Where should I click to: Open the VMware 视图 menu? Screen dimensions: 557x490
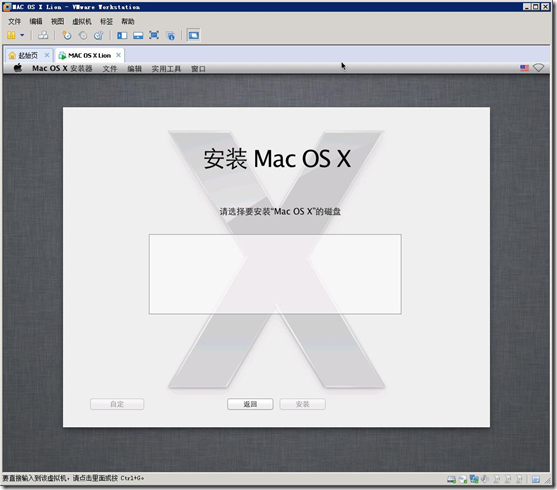(x=57, y=21)
